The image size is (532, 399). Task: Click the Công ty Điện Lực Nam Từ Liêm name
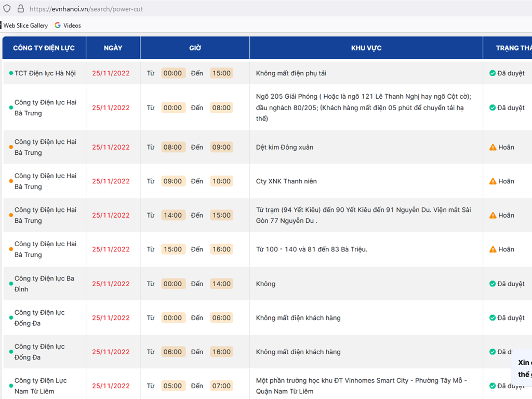[x=41, y=386]
